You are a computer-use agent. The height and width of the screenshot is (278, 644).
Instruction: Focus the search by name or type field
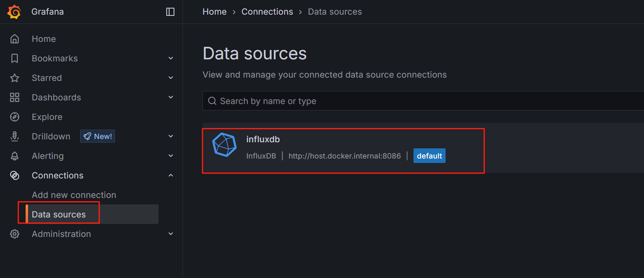[x=325, y=101]
